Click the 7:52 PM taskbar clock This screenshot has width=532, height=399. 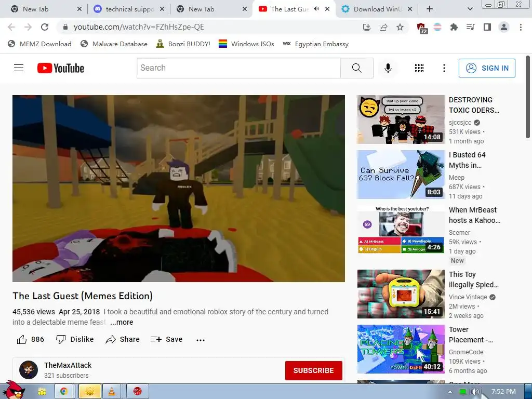[x=503, y=392]
